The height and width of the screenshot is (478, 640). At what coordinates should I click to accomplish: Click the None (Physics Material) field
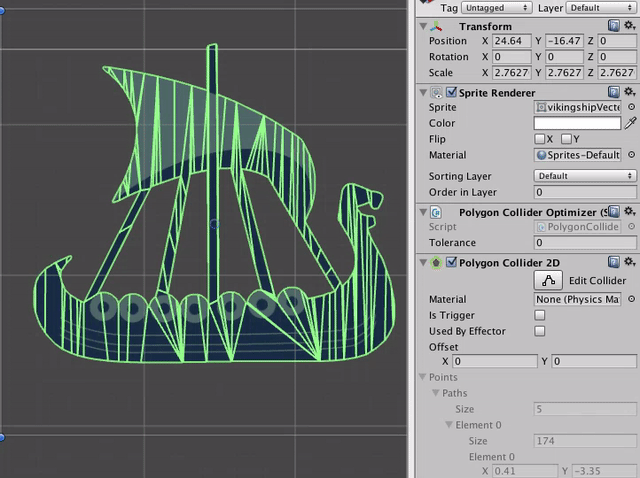(577, 299)
